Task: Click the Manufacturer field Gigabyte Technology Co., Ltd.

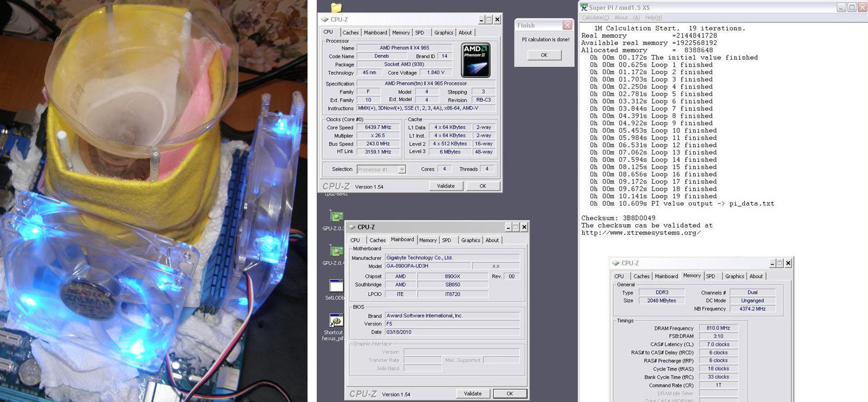Action: coord(452,258)
